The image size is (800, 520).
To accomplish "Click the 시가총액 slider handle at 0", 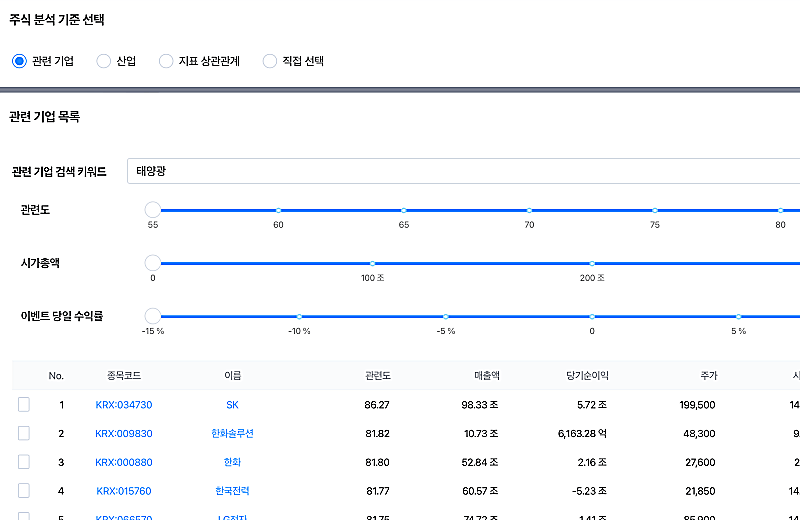I will pyautogui.click(x=153, y=263).
